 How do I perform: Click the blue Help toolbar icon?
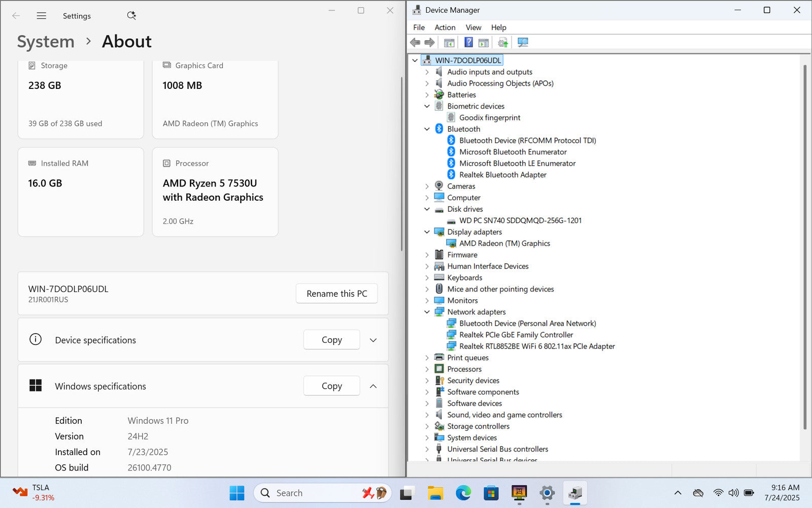pos(468,42)
